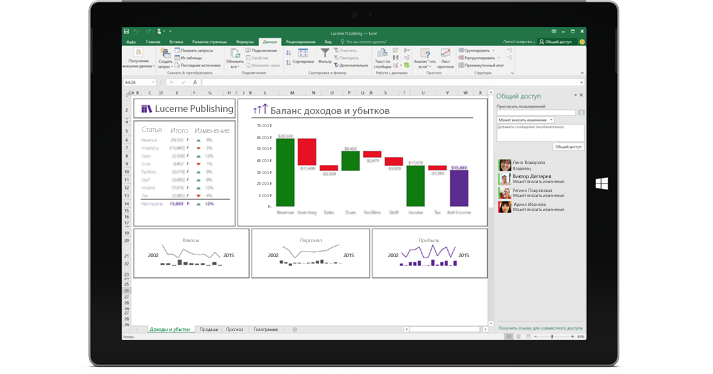Click the zoom slider in the status bar
713x374 pixels.
tap(552, 336)
